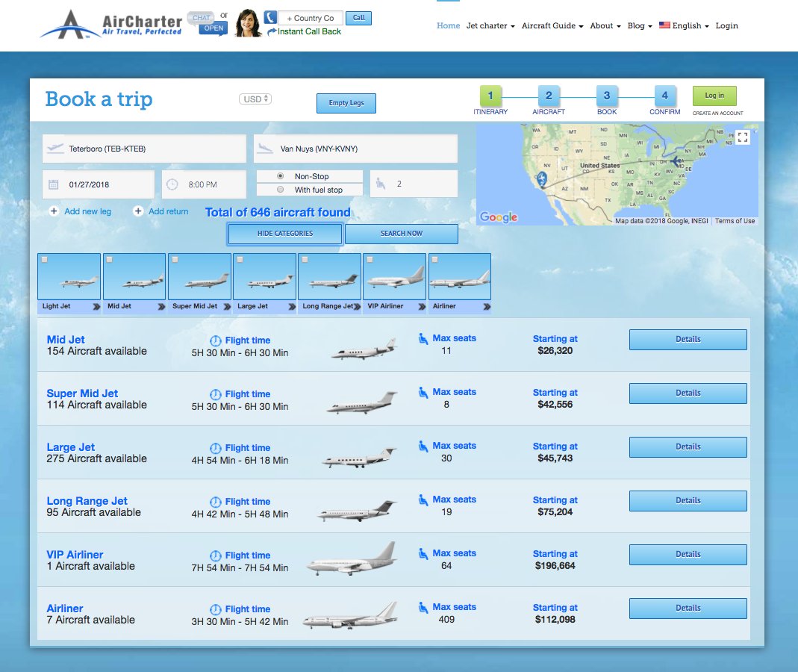Click the blue phone icon in the header
Viewport: 798px width, 672px height.
(268, 16)
